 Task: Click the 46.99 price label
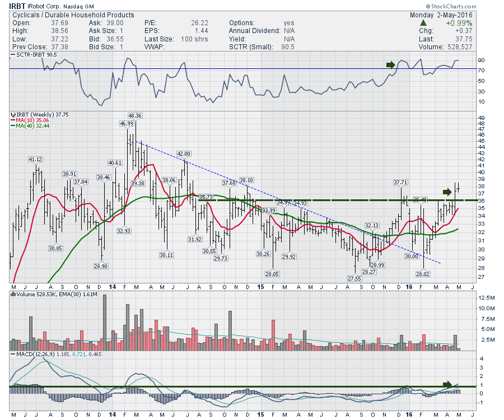point(127,124)
